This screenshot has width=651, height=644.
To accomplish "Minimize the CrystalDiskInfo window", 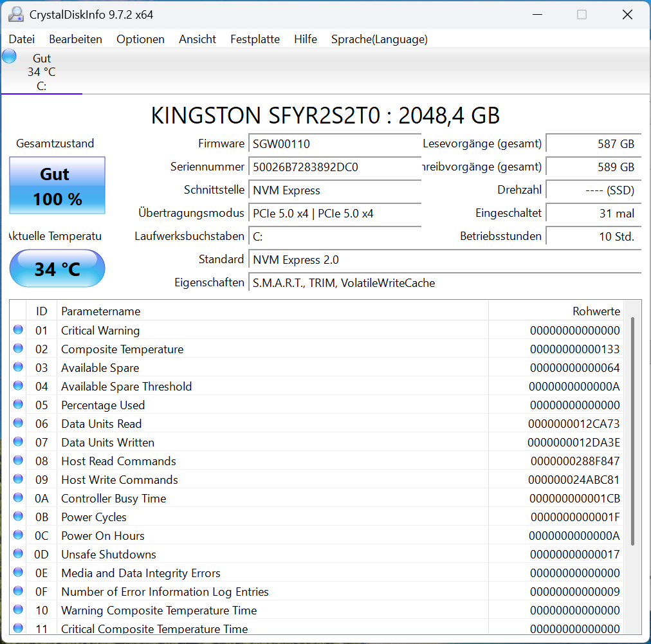I will click(538, 15).
